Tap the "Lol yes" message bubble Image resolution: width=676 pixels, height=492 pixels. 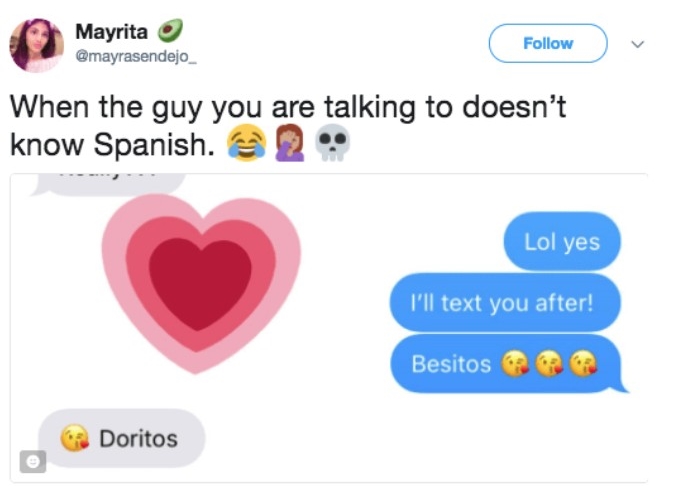(x=562, y=241)
